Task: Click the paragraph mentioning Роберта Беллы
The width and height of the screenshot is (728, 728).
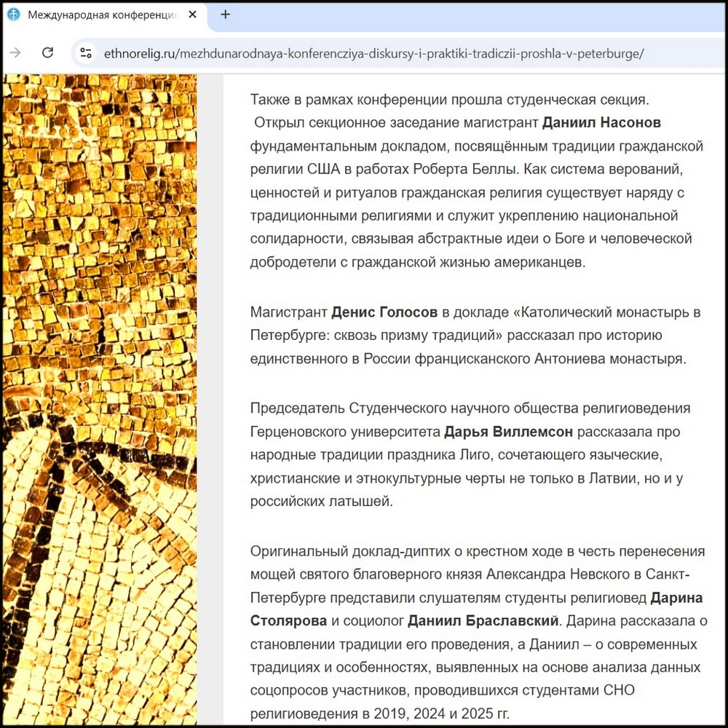Action: (x=466, y=168)
